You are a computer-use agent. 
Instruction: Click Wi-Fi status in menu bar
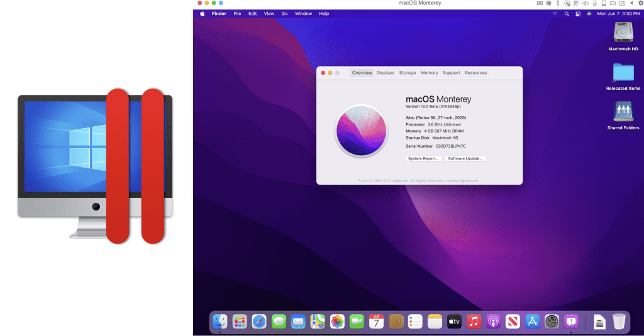[x=555, y=14]
